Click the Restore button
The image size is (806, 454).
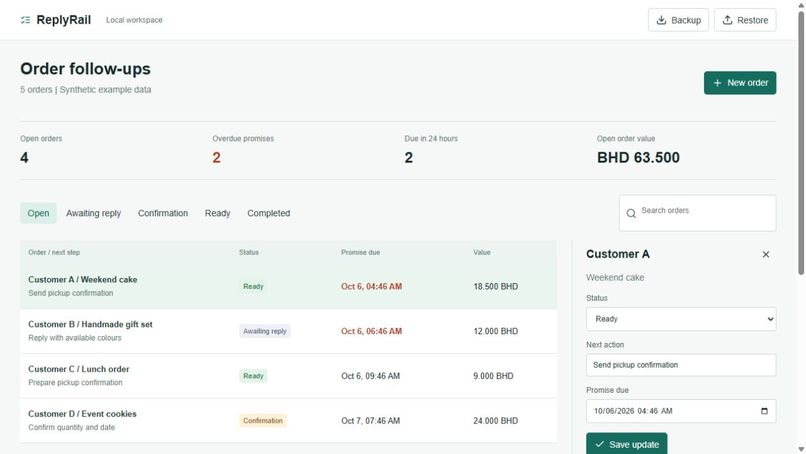point(745,20)
